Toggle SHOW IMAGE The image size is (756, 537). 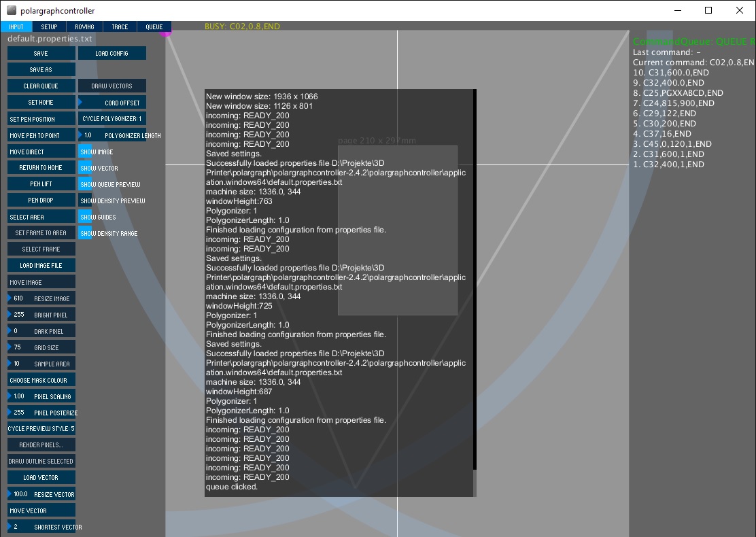84,152
